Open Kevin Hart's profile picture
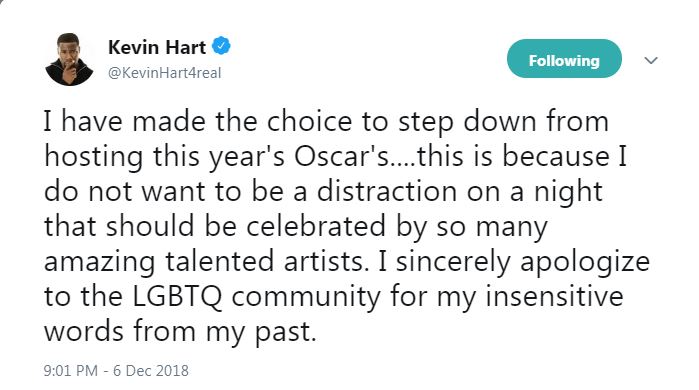The width and height of the screenshot is (699, 390). point(69,59)
